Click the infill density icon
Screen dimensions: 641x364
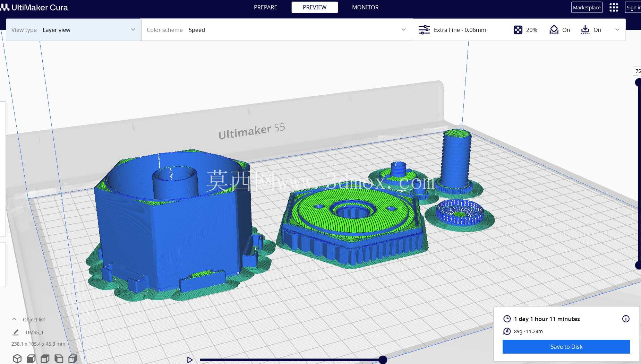tap(518, 30)
